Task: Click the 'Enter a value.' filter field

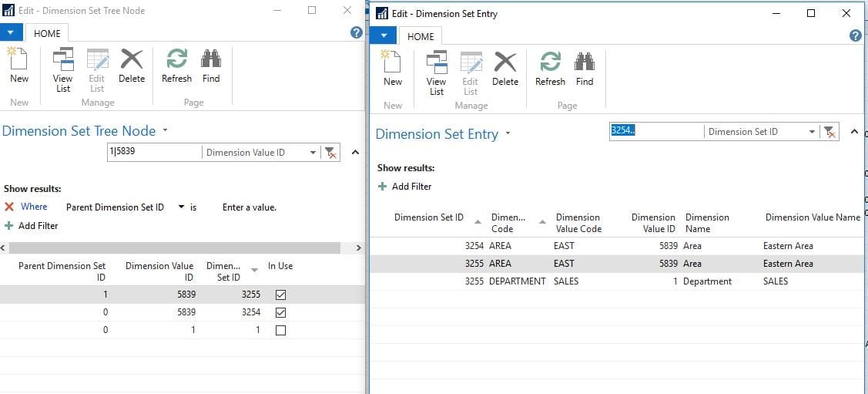Action: click(250, 207)
